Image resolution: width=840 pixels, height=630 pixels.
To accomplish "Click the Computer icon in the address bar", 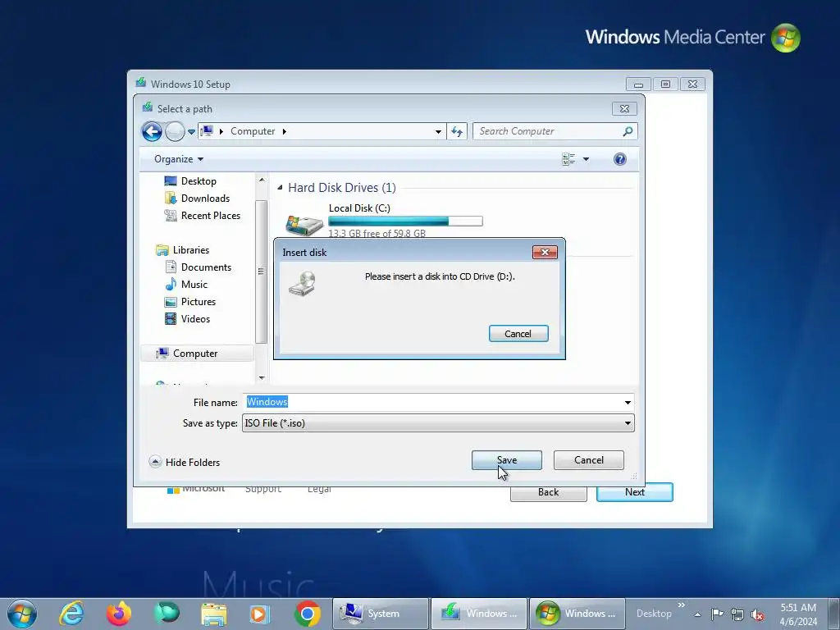I will (207, 131).
